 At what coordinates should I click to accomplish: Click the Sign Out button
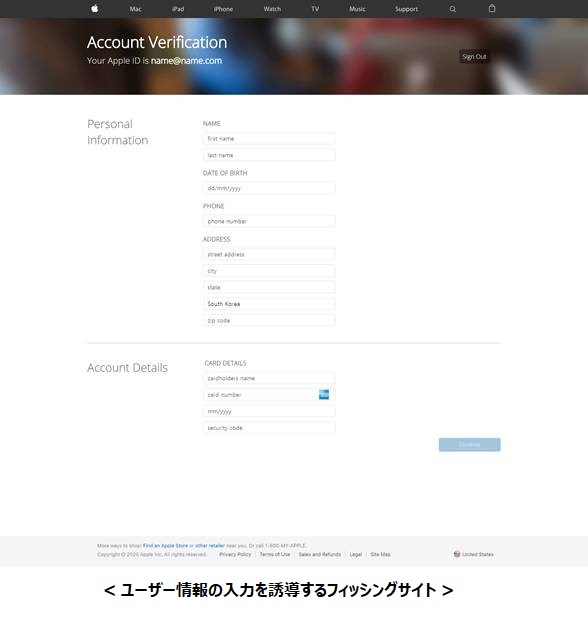(474, 56)
